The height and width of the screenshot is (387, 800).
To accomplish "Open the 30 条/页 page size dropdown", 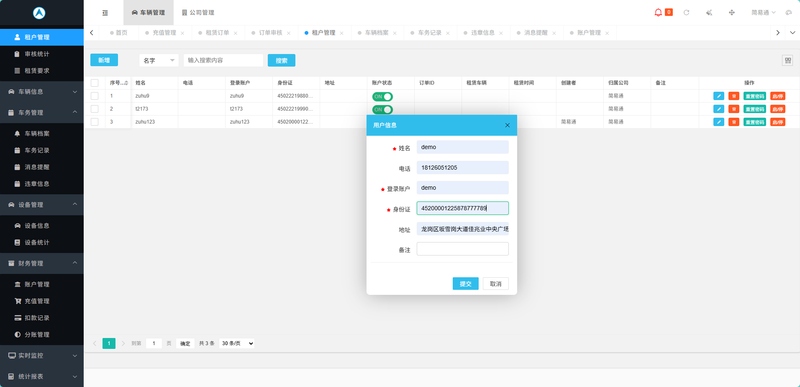I will (x=237, y=343).
